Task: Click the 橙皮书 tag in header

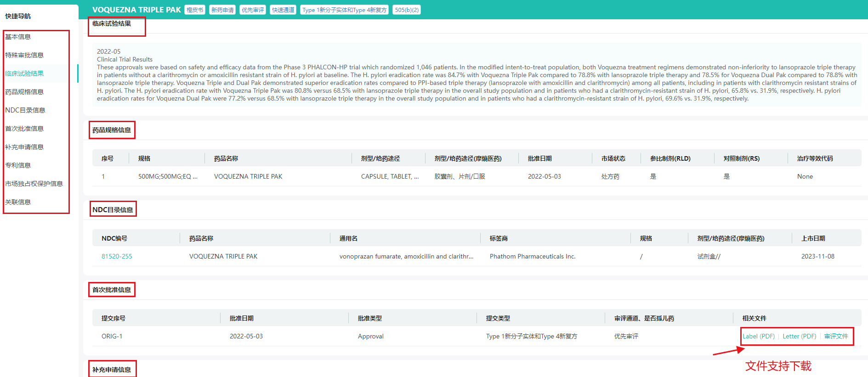Action: pyautogui.click(x=195, y=10)
